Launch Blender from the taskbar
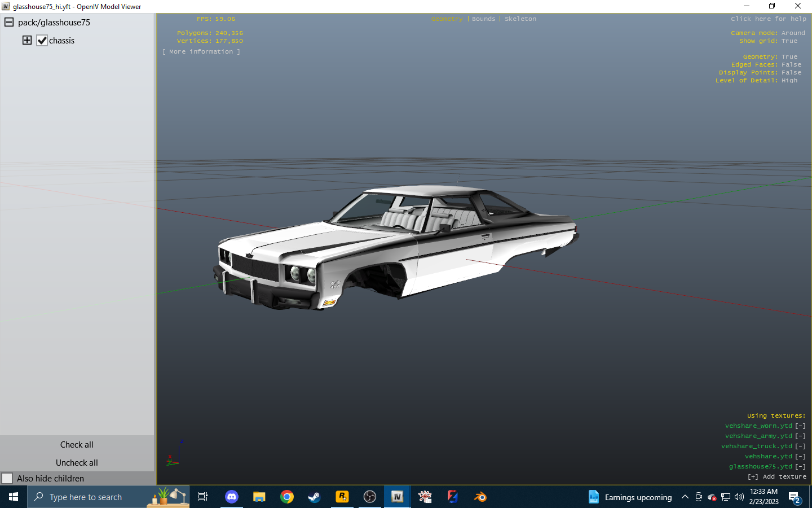This screenshot has width=812, height=508. (x=480, y=497)
